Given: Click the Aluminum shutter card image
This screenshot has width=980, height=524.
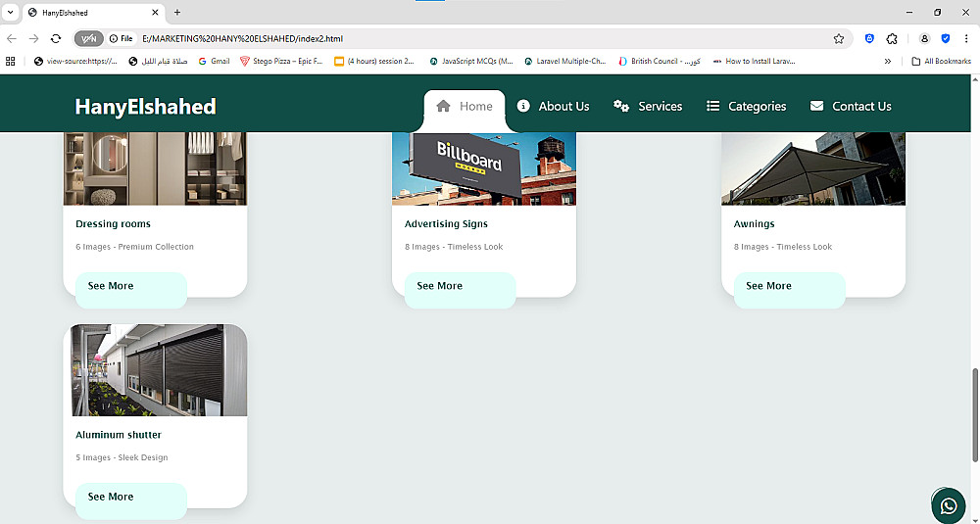Looking at the screenshot, I should click(x=155, y=369).
